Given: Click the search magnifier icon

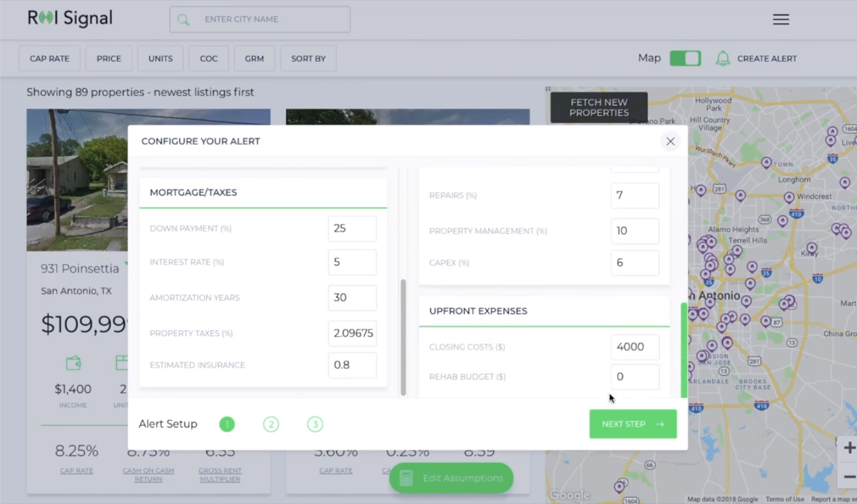Looking at the screenshot, I should coord(183,20).
